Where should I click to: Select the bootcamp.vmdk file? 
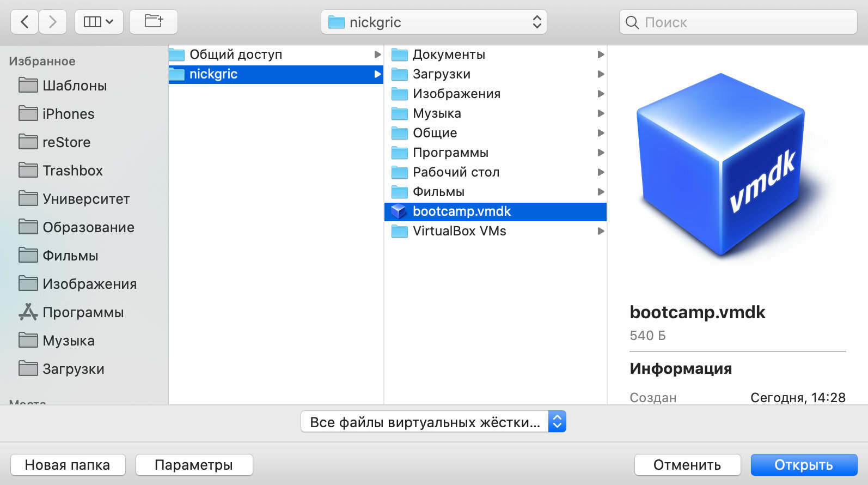pos(496,211)
